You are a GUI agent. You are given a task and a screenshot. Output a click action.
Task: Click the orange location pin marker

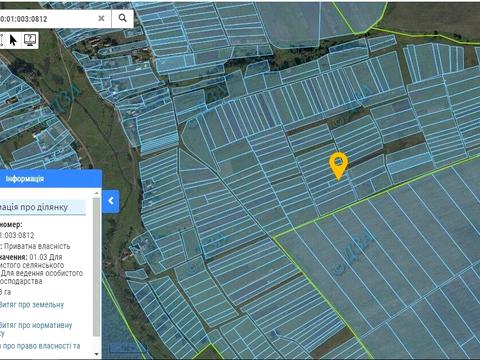338,165
